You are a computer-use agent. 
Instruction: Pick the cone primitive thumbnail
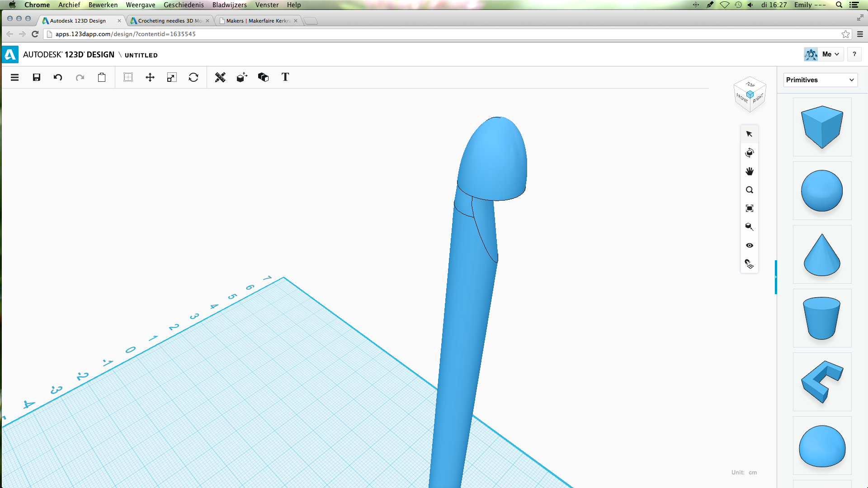click(x=822, y=255)
